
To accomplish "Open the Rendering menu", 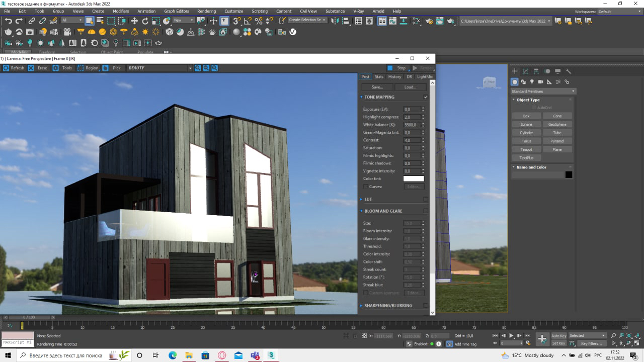I will tap(206, 11).
